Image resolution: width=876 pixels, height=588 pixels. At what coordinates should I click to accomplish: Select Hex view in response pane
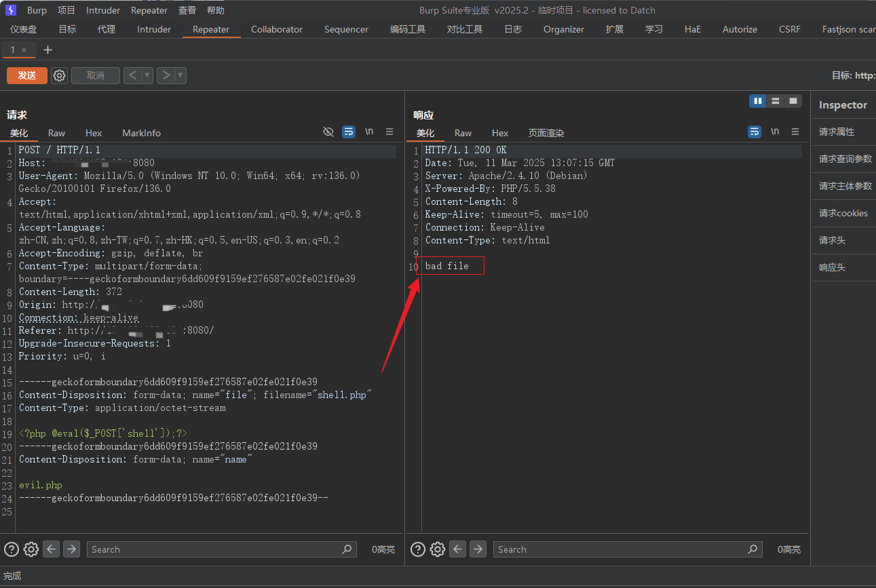click(500, 133)
